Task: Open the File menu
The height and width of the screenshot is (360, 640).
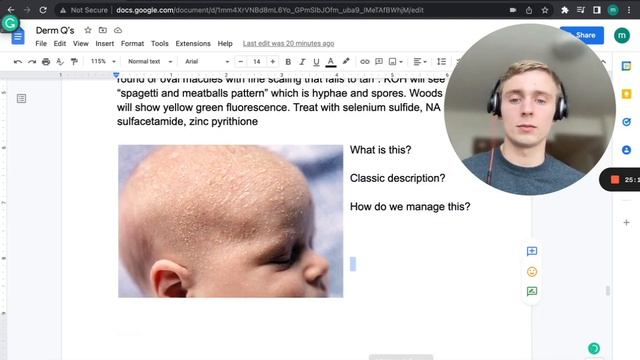Action: (41, 43)
